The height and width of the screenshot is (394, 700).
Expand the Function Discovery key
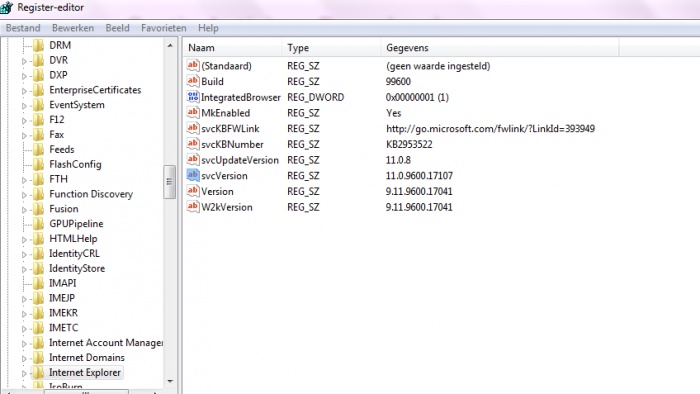pyautogui.click(x=24, y=195)
